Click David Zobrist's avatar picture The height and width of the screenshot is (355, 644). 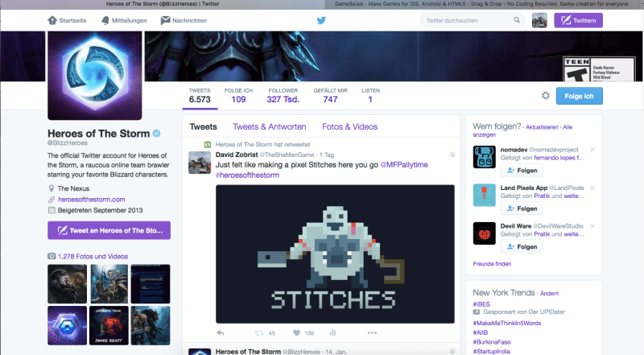200,163
